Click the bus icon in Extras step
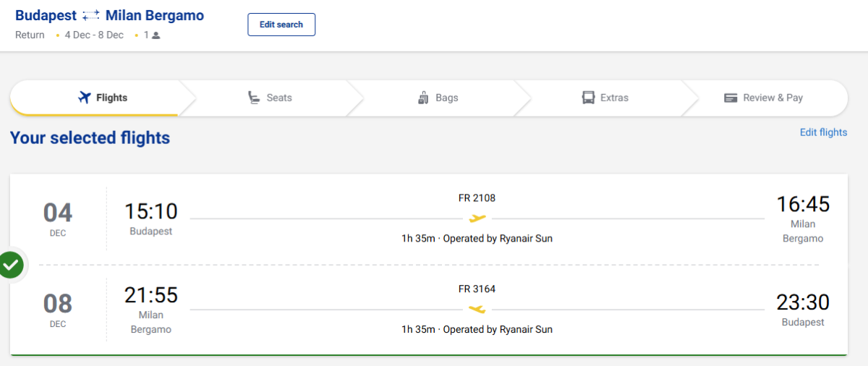 pos(588,98)
